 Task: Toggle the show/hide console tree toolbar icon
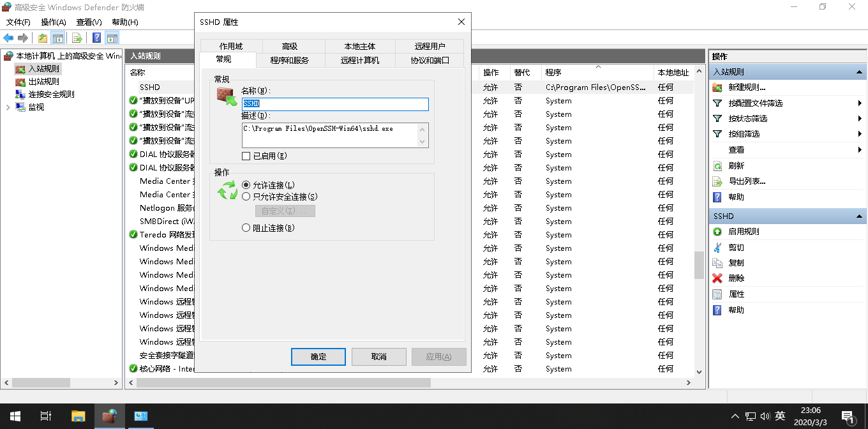click(57, 38)
